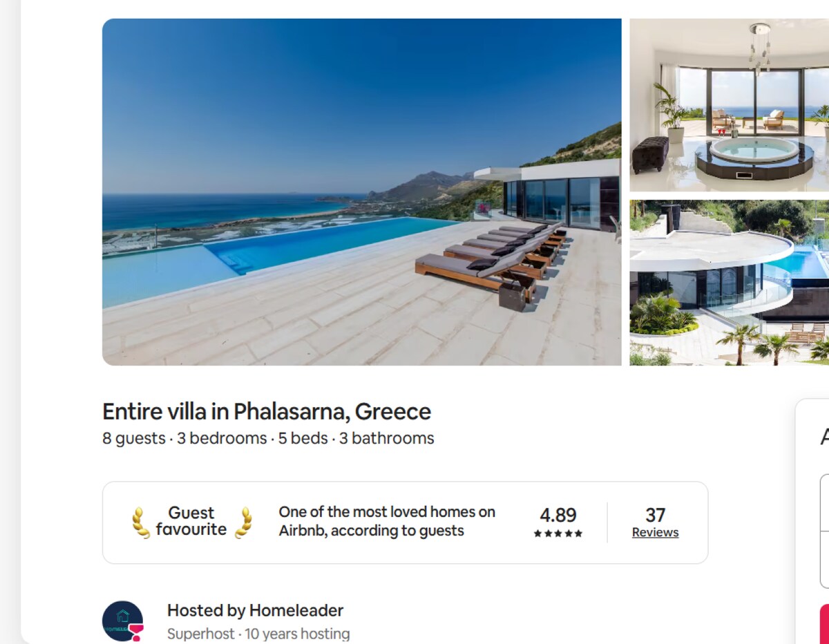Open the Reviews link
Viewport: 829px width, 644px height.
(x=655, y=533)
